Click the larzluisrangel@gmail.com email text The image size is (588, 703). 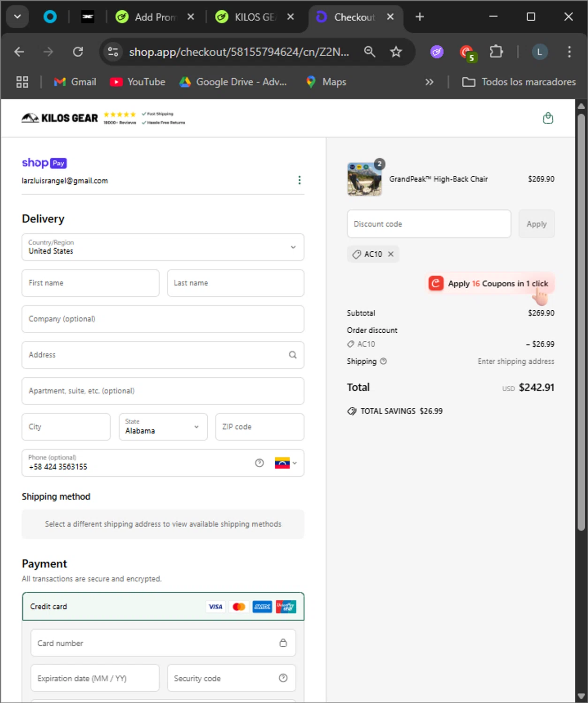(x=65, y=181)
